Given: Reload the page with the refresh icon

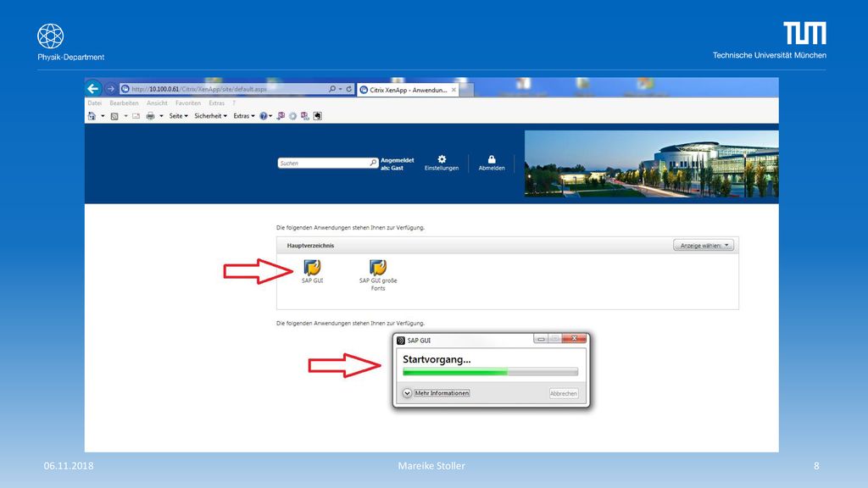Looking at the screenshot, I should (x=348, y=88).
